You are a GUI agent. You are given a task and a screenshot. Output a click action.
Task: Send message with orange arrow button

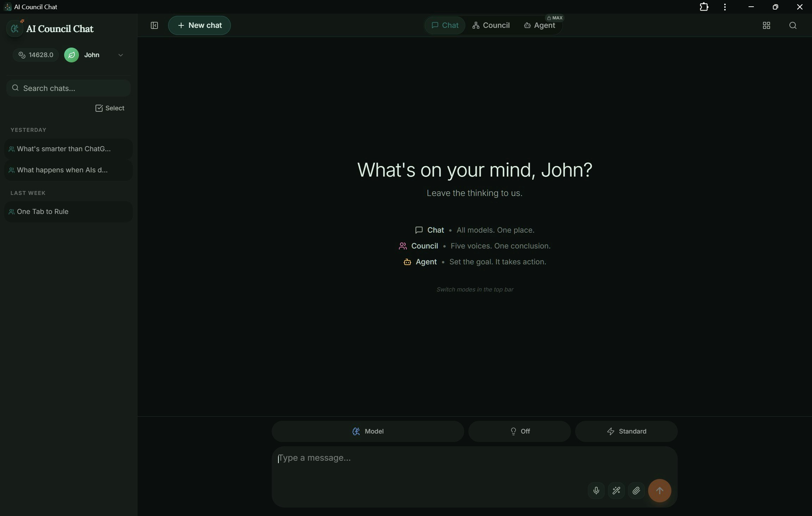[659, 490]
